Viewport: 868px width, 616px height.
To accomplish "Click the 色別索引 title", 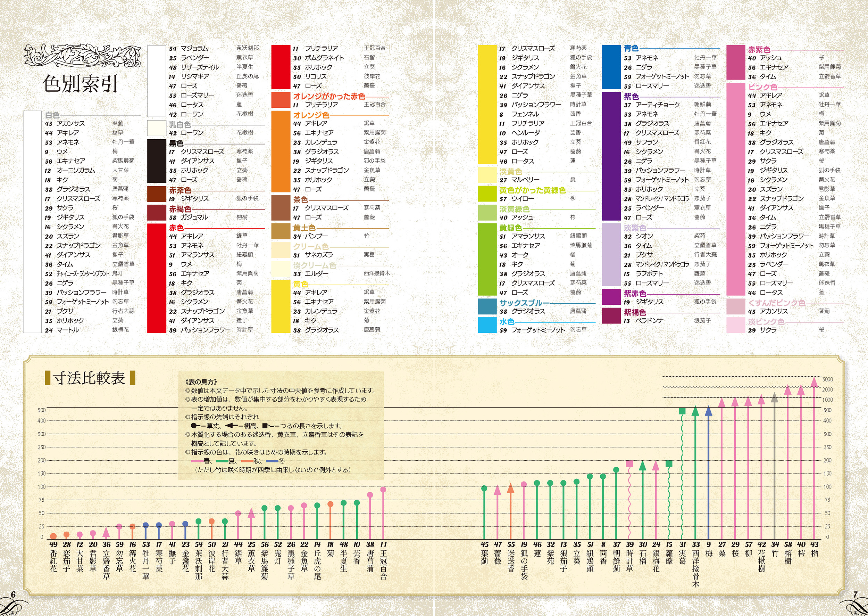I will (80, 84).
